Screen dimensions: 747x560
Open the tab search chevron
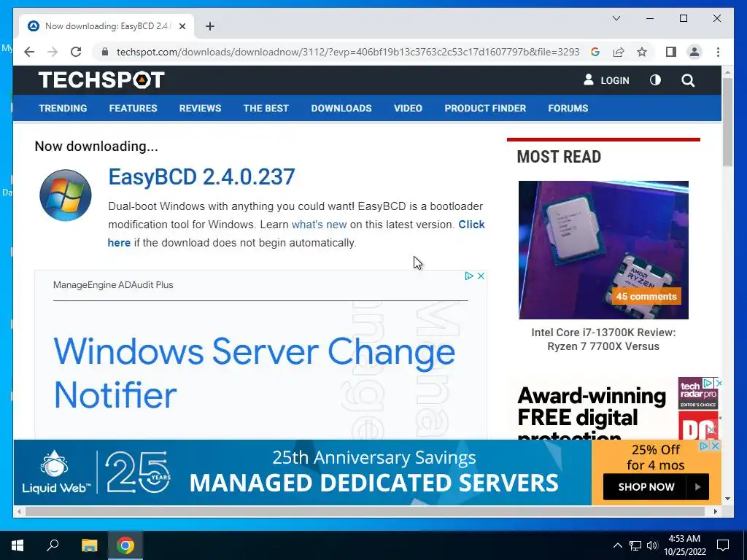[616, 18]
